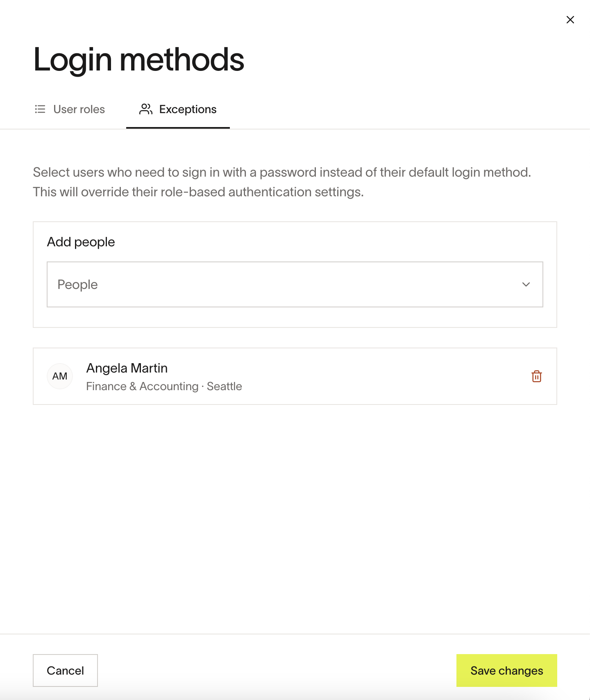This screenshot has height=700, width=590.
Task: Remove Angela Martin with the trash icon
Action: click(537, 376)
